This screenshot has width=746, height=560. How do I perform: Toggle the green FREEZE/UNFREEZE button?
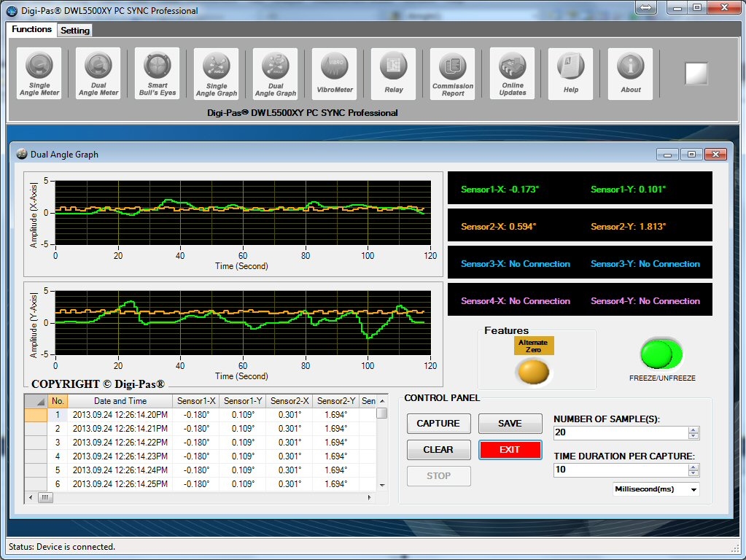click(661, 354)
